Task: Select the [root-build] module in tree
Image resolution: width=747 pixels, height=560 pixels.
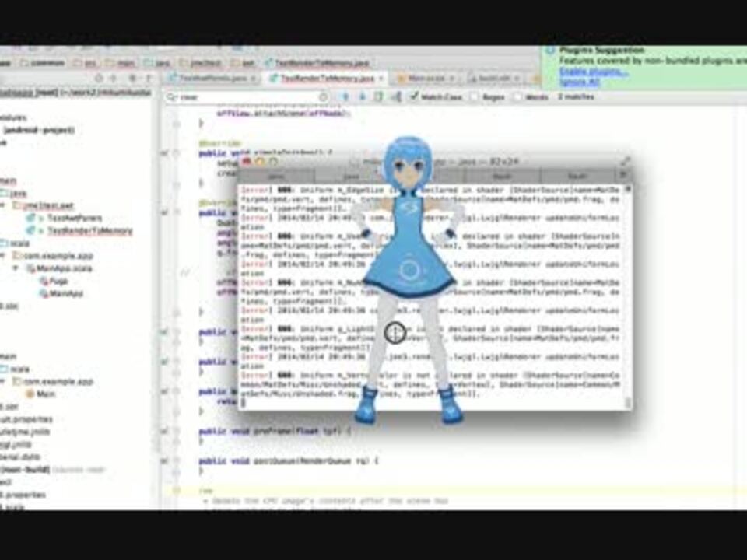Action: pyautogui.click(x=25, y=470)
